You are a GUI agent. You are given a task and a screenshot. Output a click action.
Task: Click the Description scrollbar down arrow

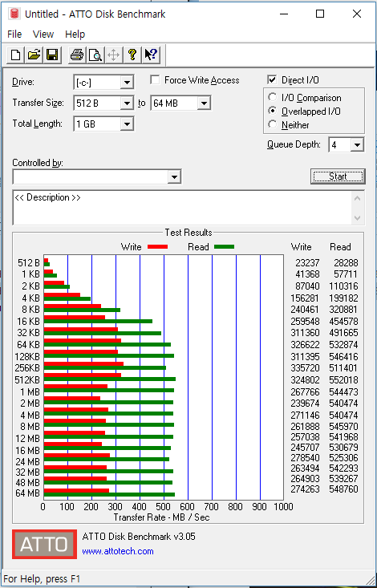click(x=358, y=217)
